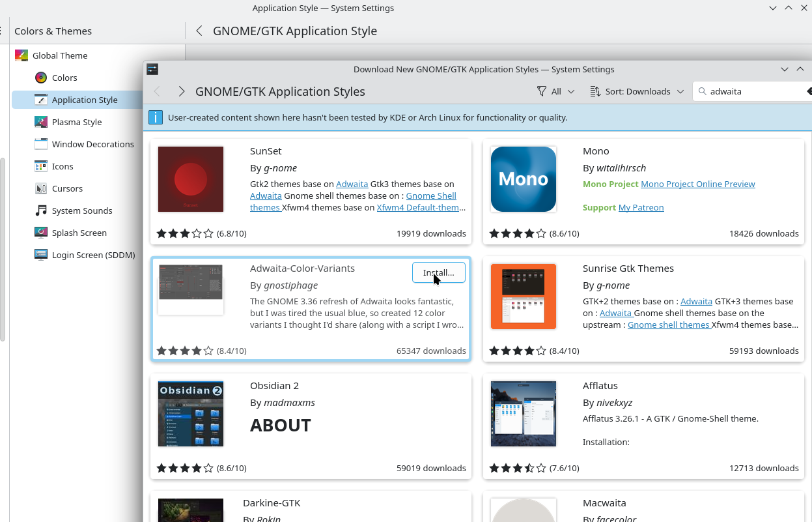The width and height of the screenshot is (812, 522).
Task: Open the Mono theme thumbnail
Action: click(524, 179)
